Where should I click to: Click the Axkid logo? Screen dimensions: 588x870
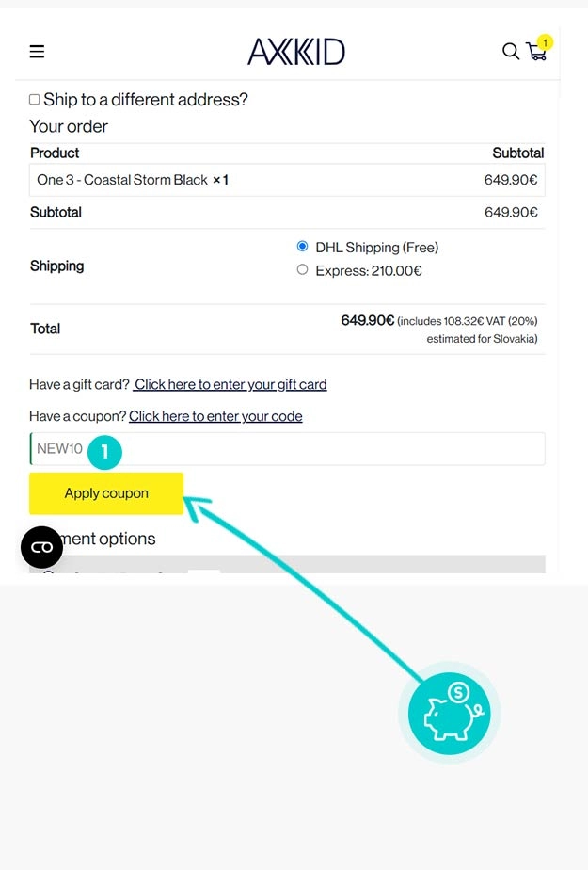(x=295, y=52)
